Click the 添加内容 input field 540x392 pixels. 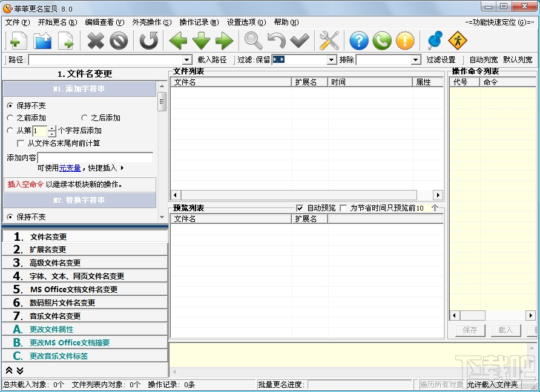(95, 158)
